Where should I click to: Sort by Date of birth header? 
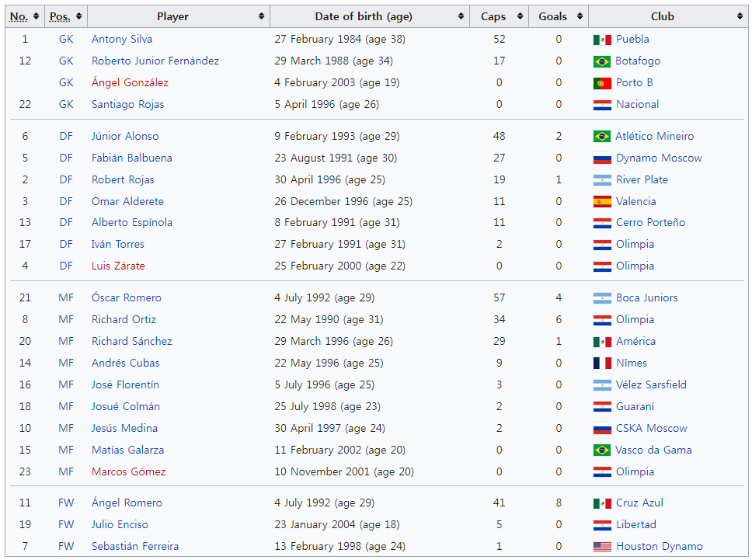369,16
